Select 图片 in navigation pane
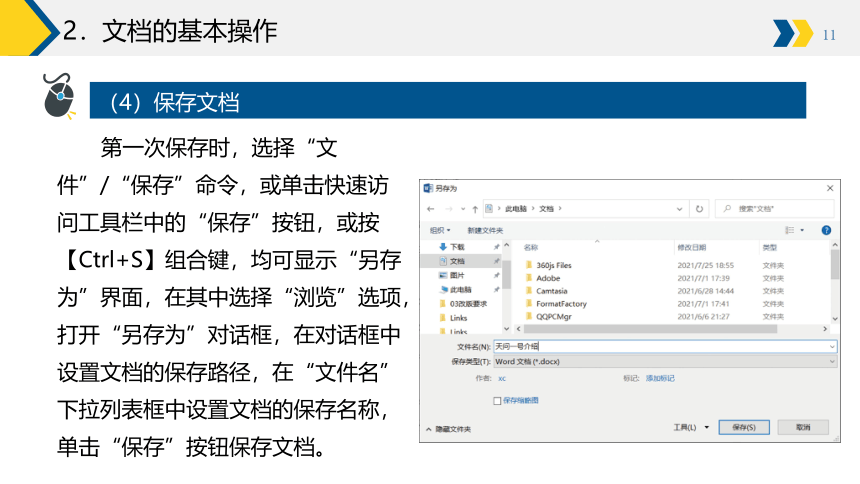The width and height of the screenshot is (860, 484). tap(457, 275)
